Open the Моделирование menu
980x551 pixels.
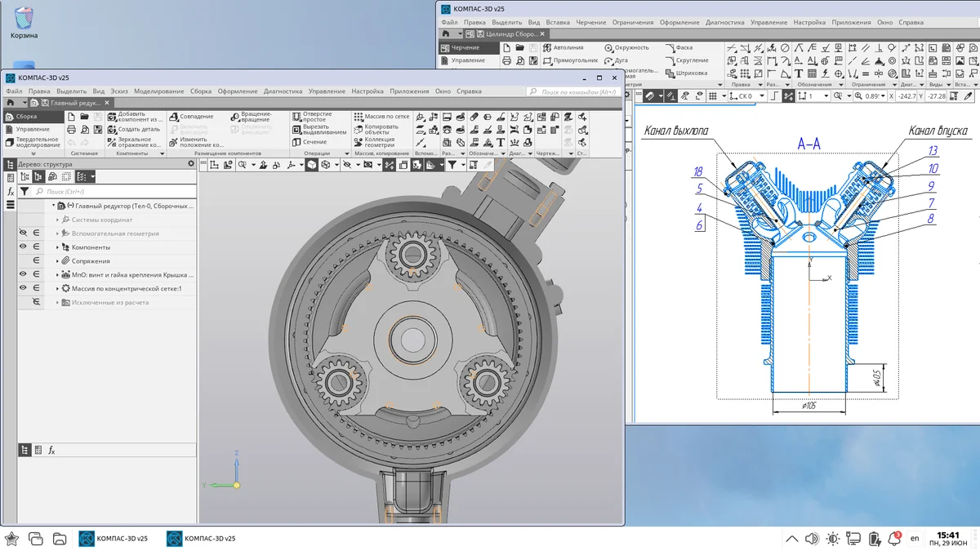pos(159,91)
